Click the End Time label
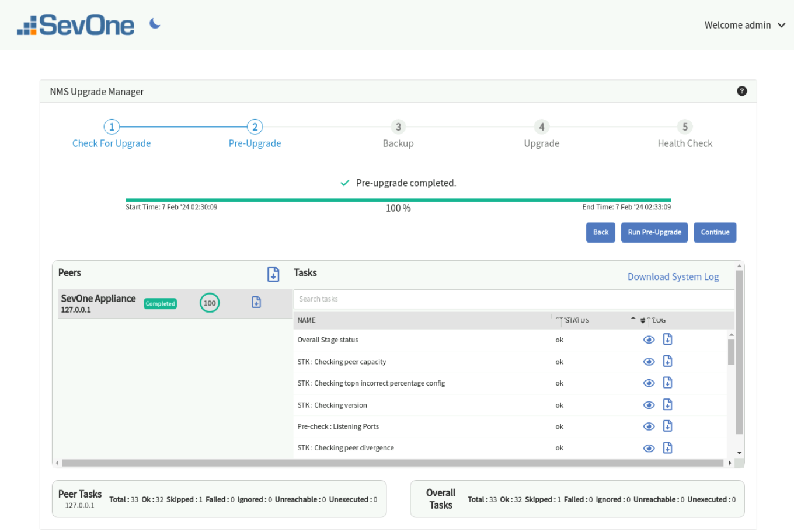The height and width of the screenshot is (532, 794). click(626, 207)
